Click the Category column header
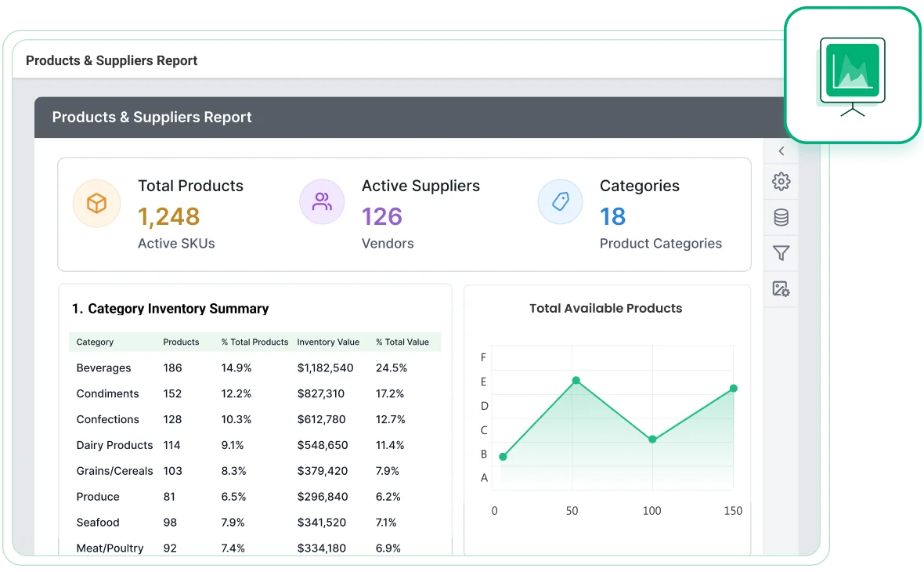The height and width of the screenshot is (572, 924). point(95,342)
